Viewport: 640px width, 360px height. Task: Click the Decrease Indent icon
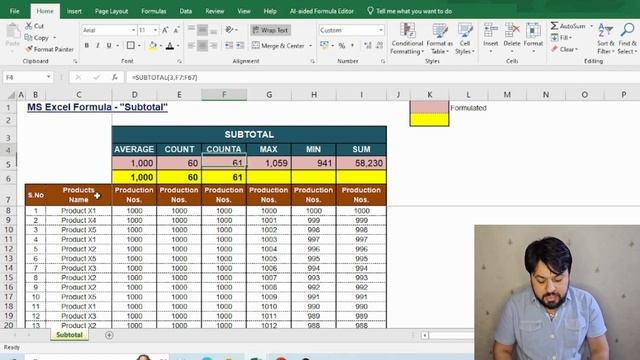pyautogui.click(x=229, y=45)
